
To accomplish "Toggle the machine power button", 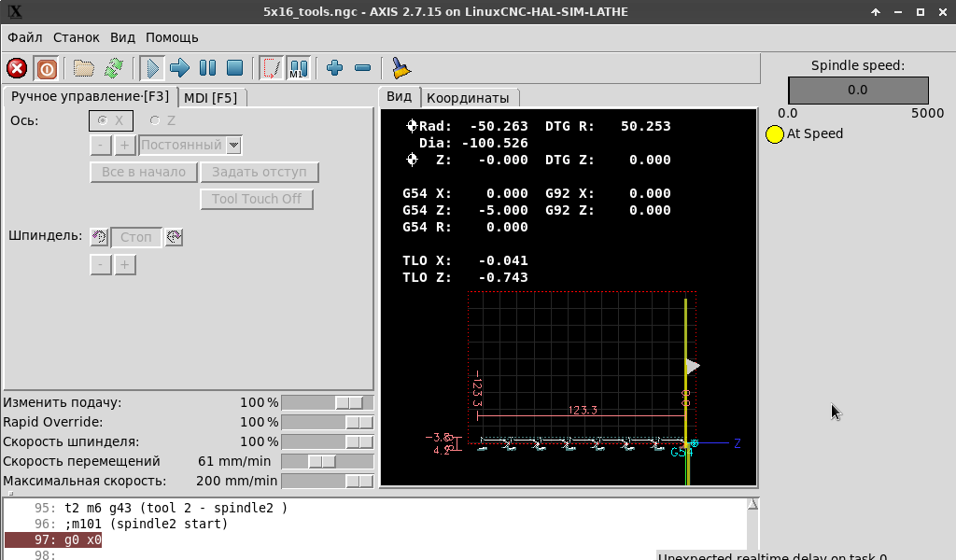I will (47, 68).
